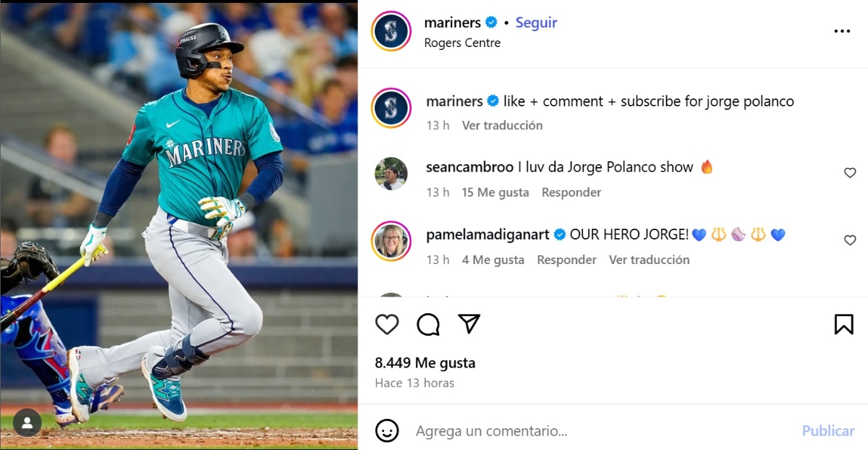The width and height of the screenshot is (868, 450).
Task: Open pamelamadiganart's profile avatar
Action: [x=391, y=241]
